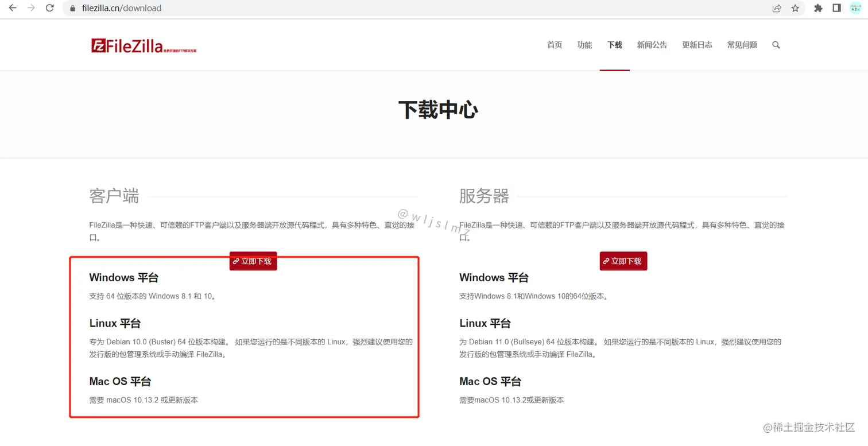The height and width of the screenshot is (446, 868).
Task: Select the 下载 navigation item
Action: 615,45
